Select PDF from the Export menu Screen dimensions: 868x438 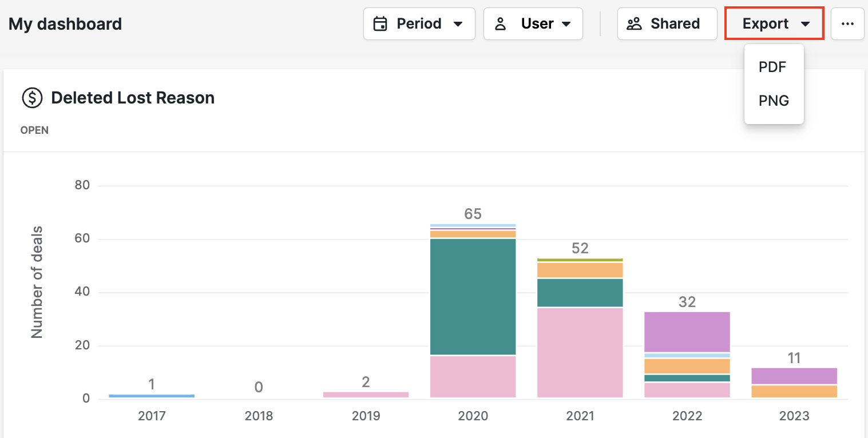click(772, 67)
